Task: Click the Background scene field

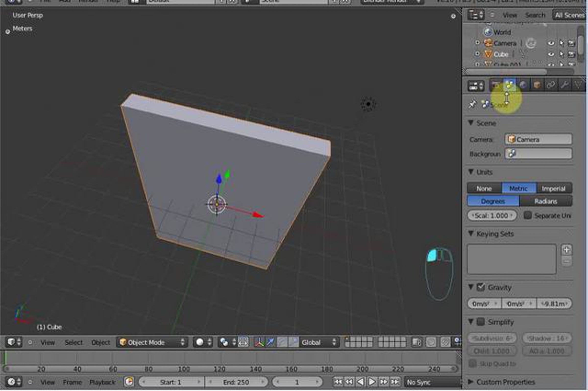Action: point(539,154)
